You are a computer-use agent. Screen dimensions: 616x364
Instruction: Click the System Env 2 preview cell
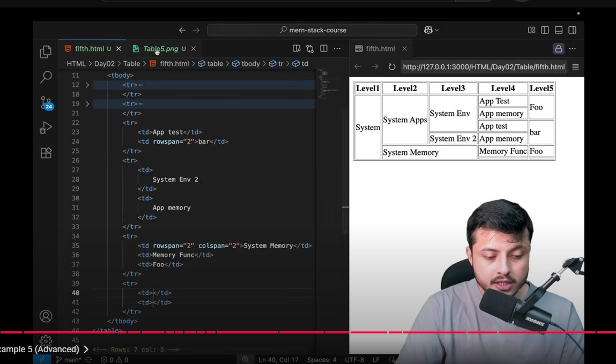coord(453,138)
